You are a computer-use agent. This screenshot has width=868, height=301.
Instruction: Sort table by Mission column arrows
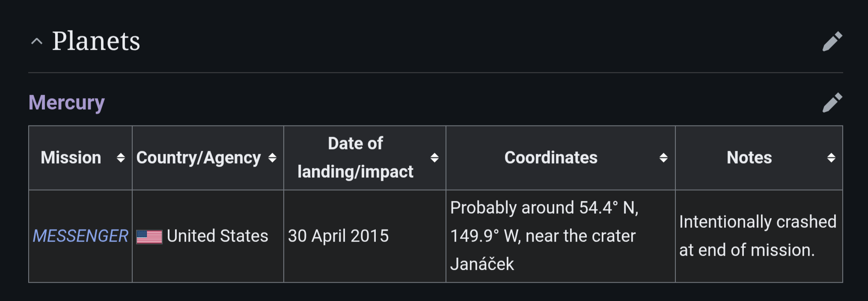click(121, 158)
